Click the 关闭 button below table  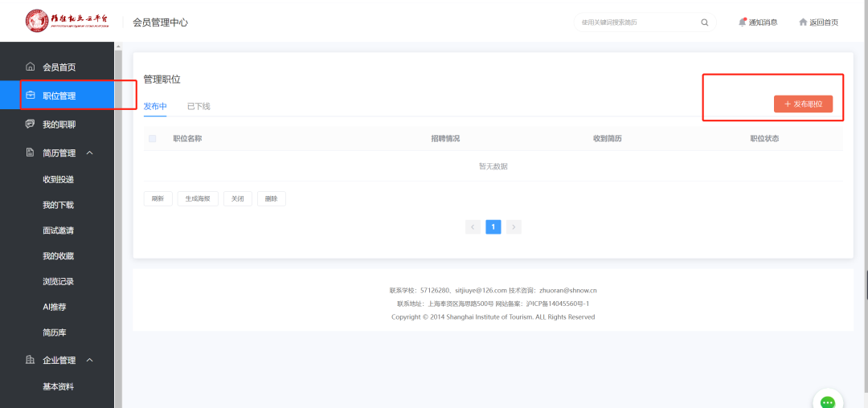tap(237, 199)
